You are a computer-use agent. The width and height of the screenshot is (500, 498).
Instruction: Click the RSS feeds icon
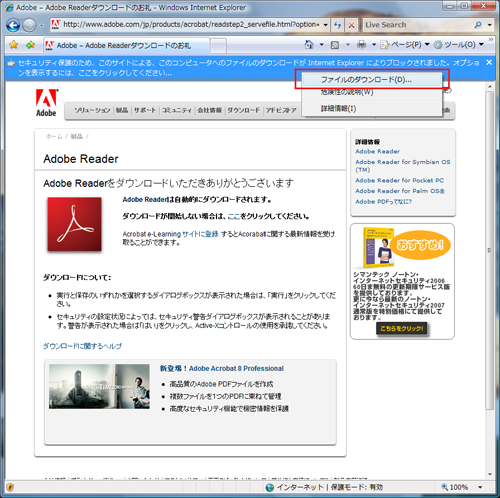click(335, 45)
